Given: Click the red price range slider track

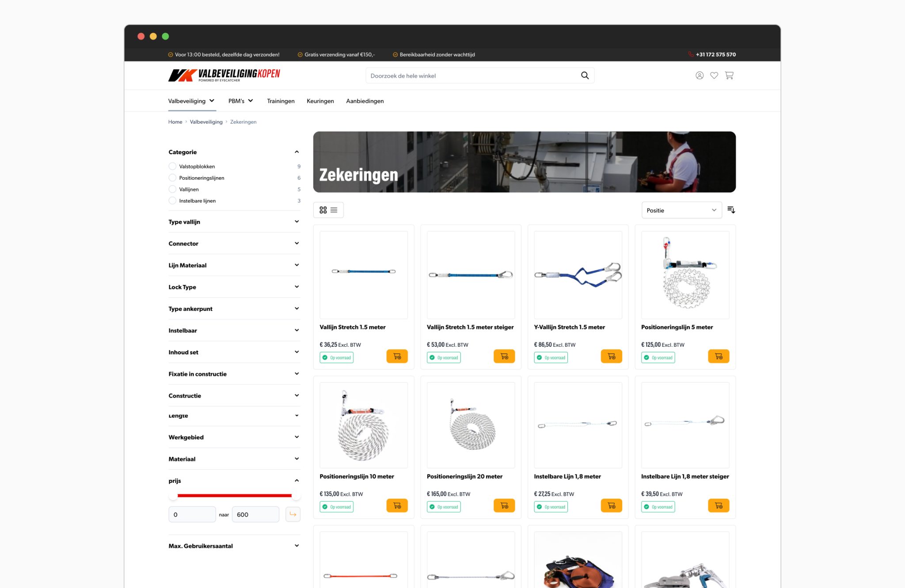Looking at the screenshot, I should 234,496.
